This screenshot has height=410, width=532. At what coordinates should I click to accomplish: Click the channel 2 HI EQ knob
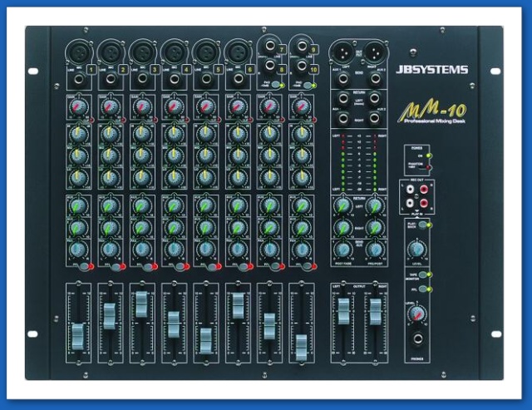coord(110,135)
